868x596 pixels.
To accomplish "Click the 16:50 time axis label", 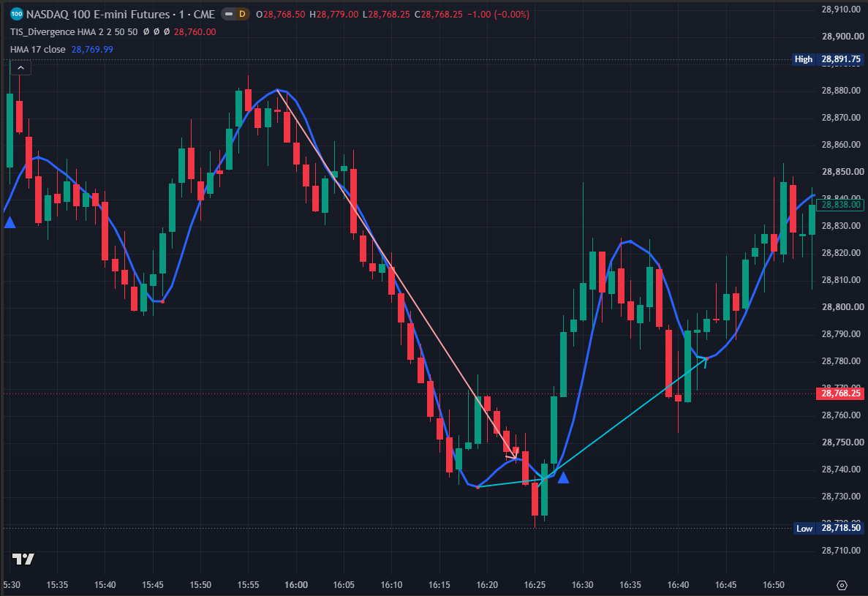I will pos(774,585).
